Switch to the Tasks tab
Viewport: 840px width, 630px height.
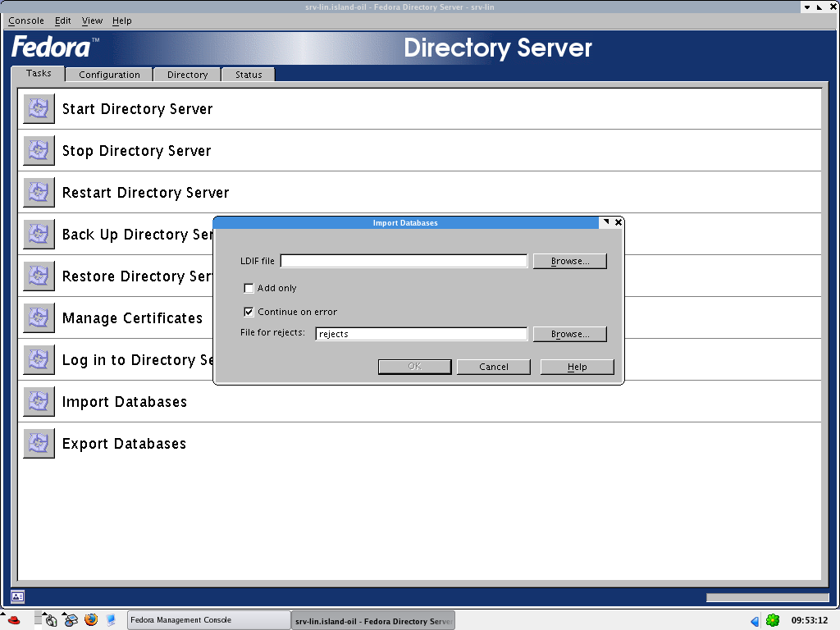39,73
